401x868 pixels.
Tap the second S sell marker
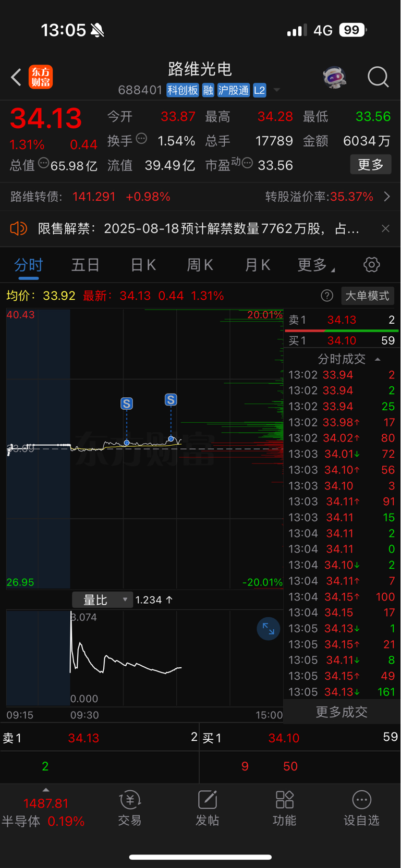tap(171, 400)
